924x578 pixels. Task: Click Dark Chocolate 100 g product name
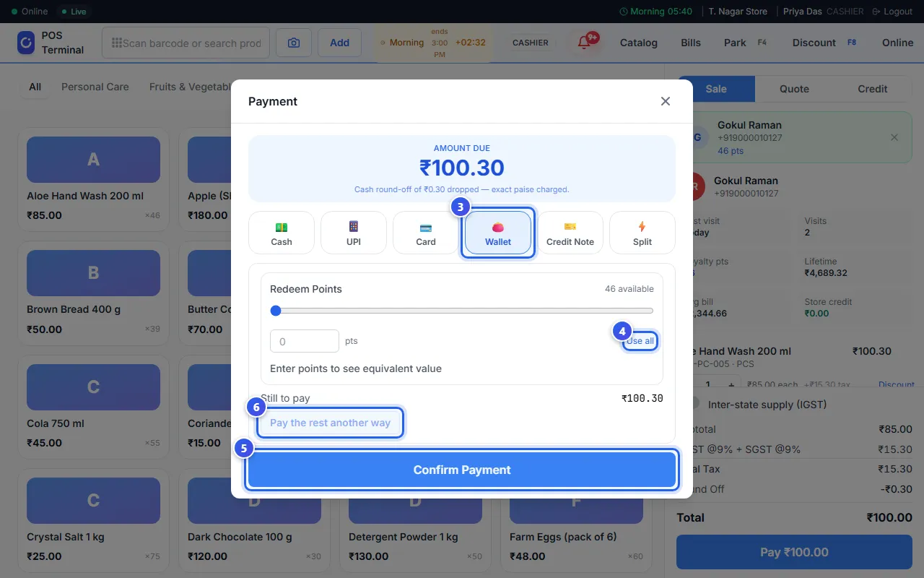click(240, 537)
